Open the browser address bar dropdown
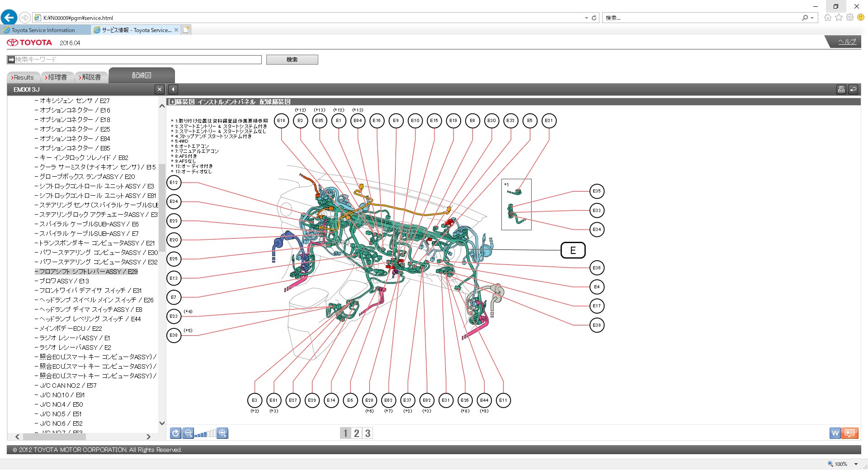The height and width of the screenshot is (470, 868). (x=586, y=18)
